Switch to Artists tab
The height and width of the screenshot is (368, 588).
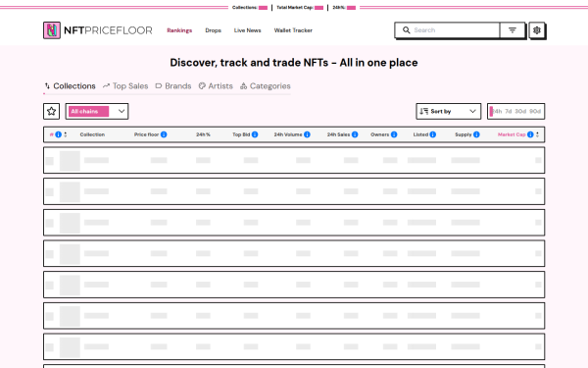(x=216, y=86)
